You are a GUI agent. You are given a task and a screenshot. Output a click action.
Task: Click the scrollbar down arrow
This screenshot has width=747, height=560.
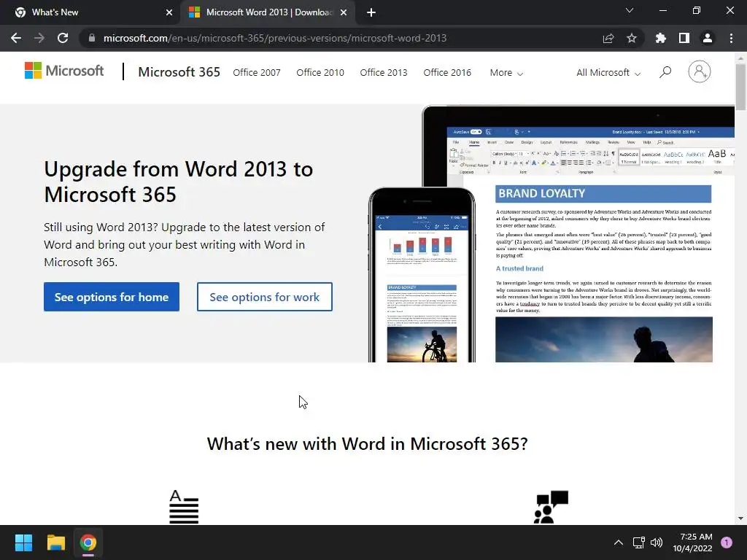(740, 518)
